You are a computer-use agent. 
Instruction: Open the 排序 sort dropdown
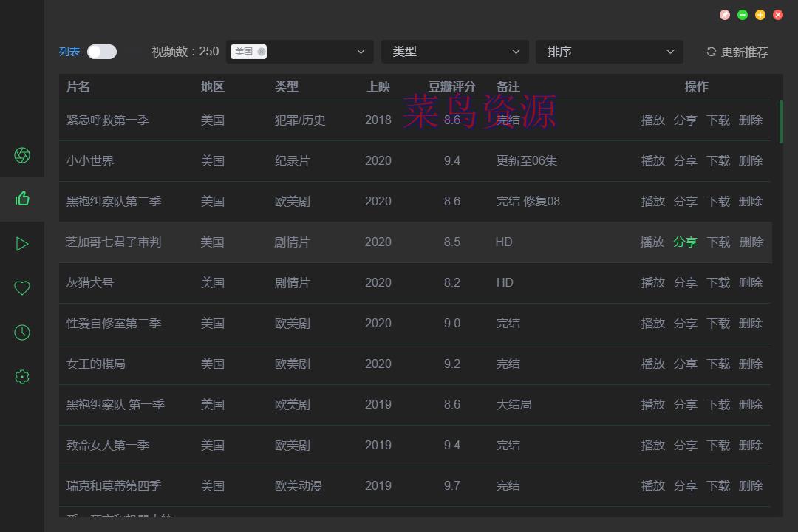(x=609, y=52)
